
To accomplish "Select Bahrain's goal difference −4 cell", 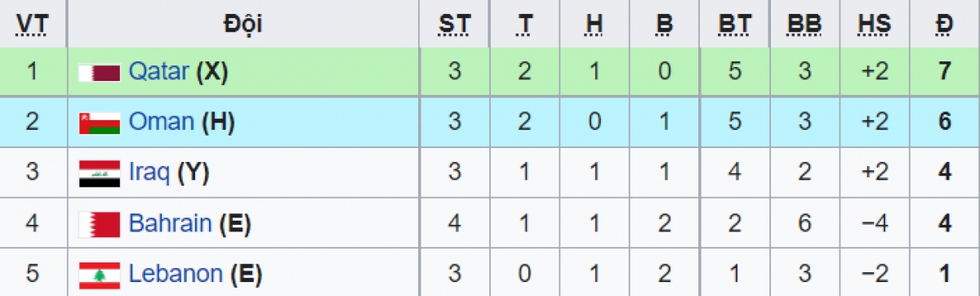I will pos(875,223).
